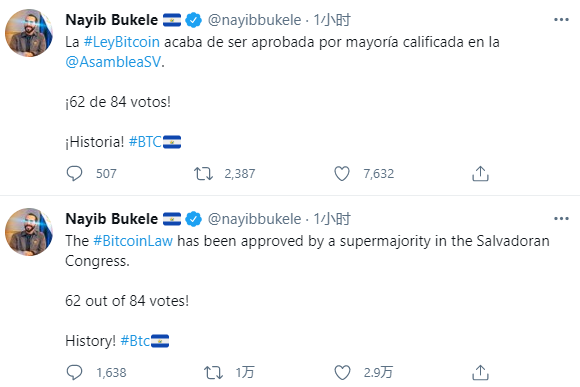This screenshot has height=387, width=580.
Task: Open Nayib Bukele avatar on second tweet
Action: [29, 232]
